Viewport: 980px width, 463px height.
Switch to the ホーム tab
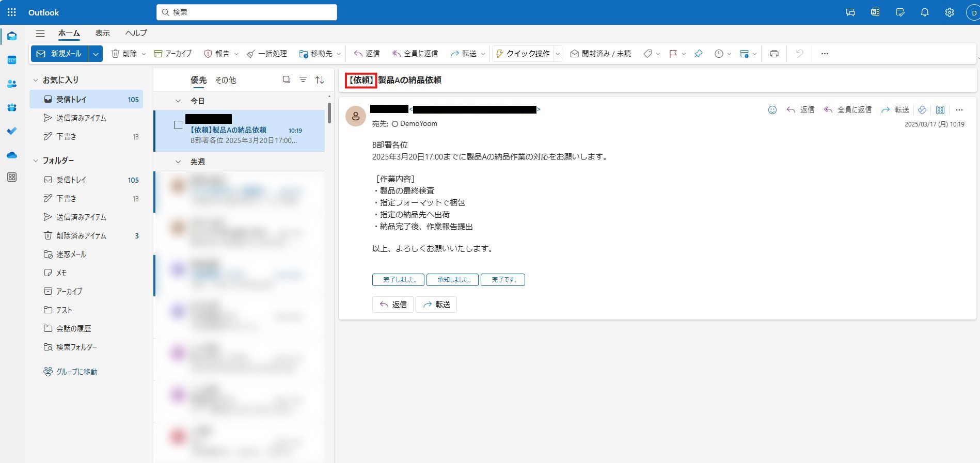click(x=69, y=33)
